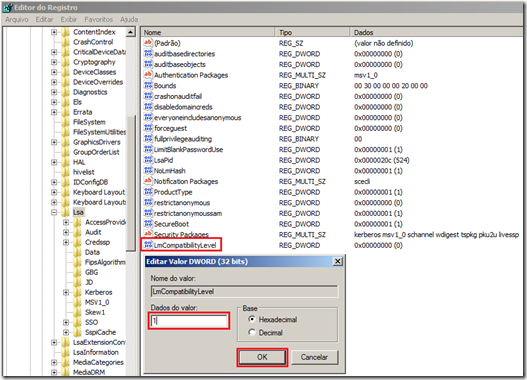Collapse the Lsa tree node
This screenshot has width=527, height=380.
(x=54, y=212)
